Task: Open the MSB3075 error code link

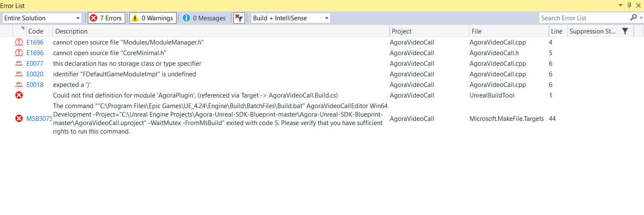Action: pyautogui.click(x=39, y=119)
